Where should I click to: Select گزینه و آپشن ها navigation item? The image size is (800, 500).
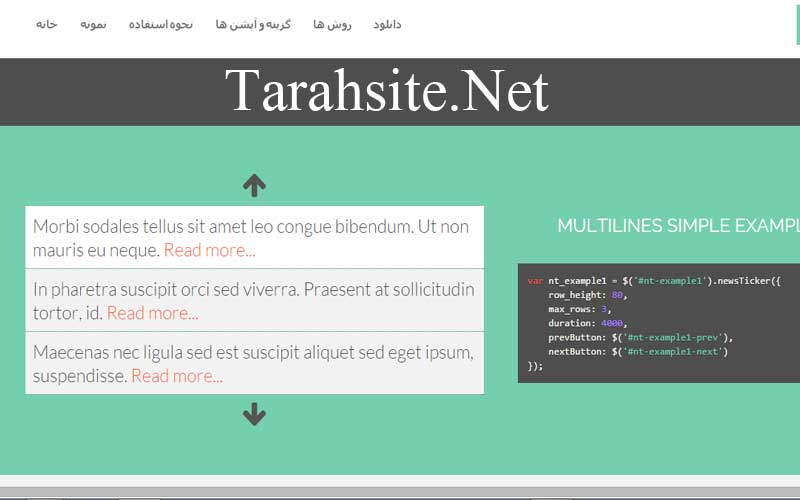(x=253, y=24)
